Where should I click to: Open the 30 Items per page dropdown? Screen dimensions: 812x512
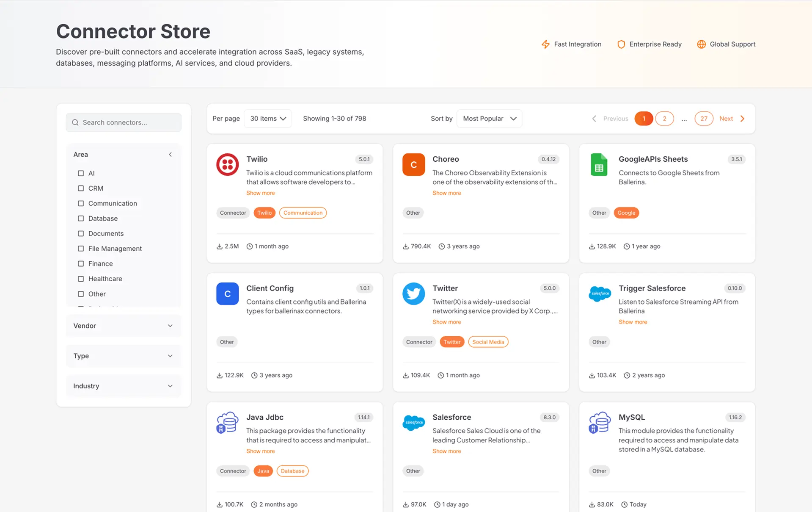pyautogui.click(x=268, y=119)
